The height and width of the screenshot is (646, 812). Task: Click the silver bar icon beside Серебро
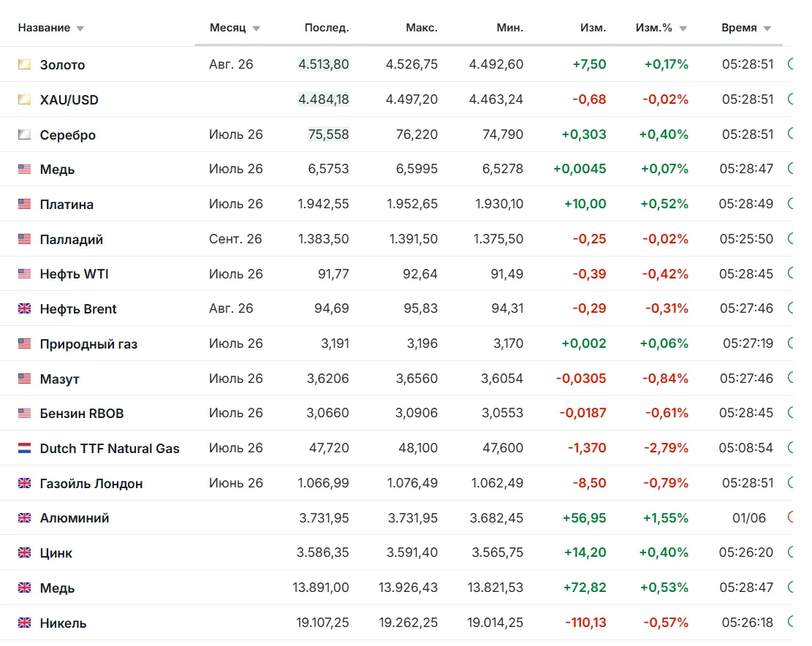(x=24, y=134)
